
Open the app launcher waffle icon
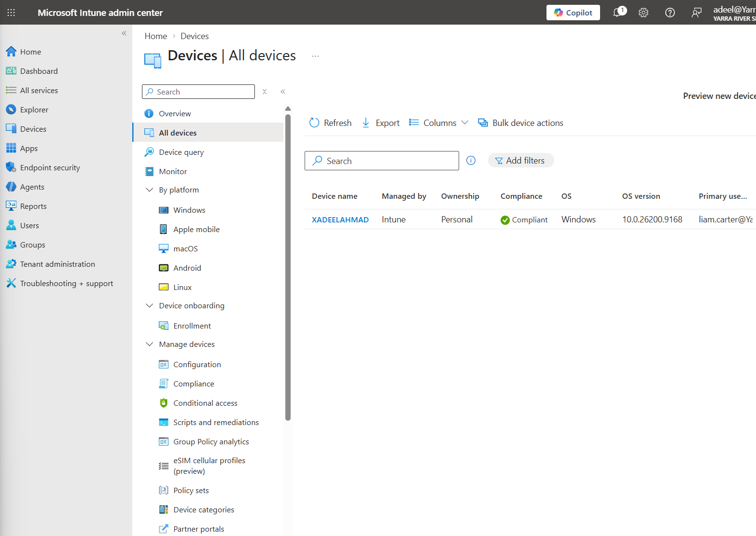(x=11, y=13)
